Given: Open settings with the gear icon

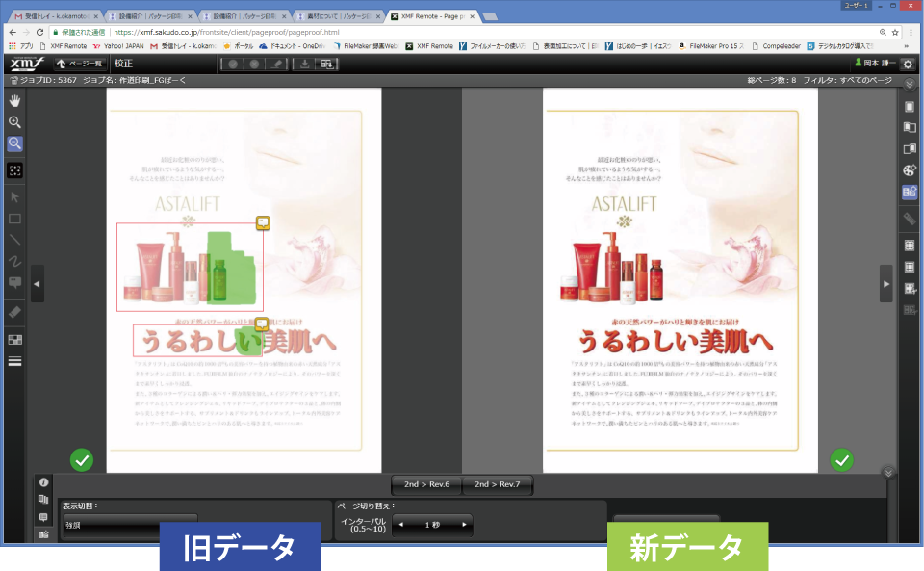Looking at the screenshot, I should coord(908,64).
